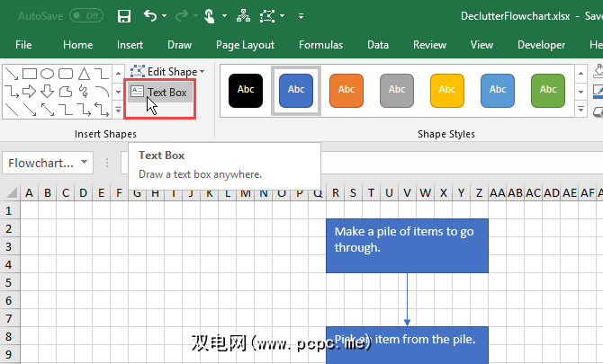Image resolution: width=603 pixels, height=364 pixels.
Task: Expand the Insert Shapes gallery more button
Action: [x=118, y=110]
